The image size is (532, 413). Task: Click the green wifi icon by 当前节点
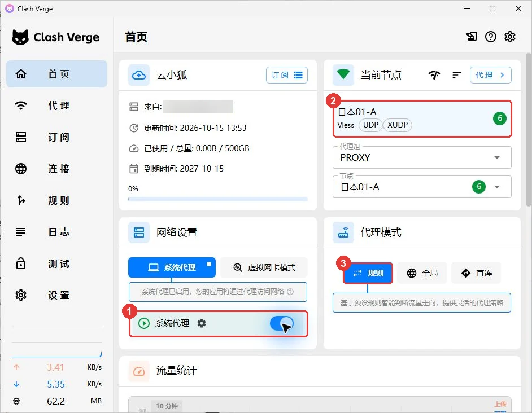click(343, 75)
